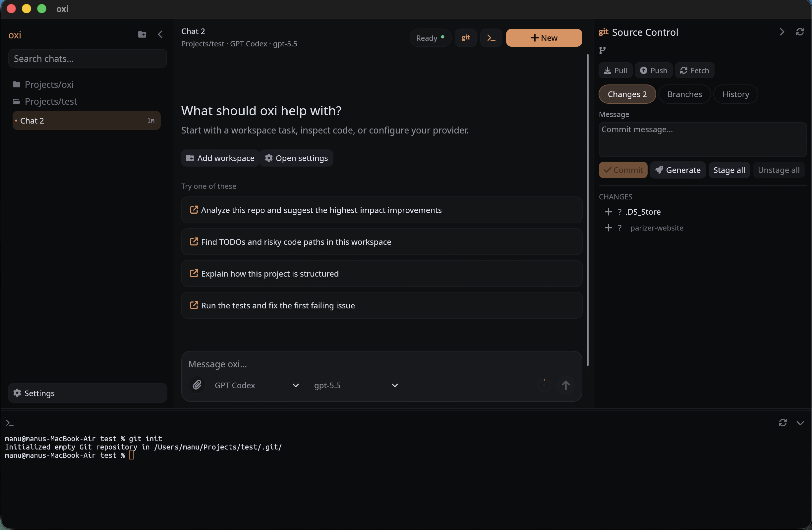Image resolution: width=812 pixels, height=530 pixels.
Task: Choose 'Analyze this repo' suggestion
Action: click(381, 210)
